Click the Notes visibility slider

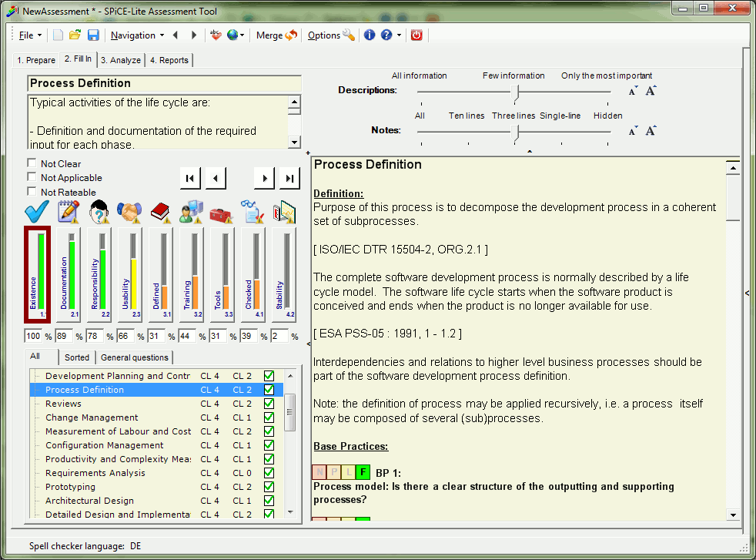[514, 132]
